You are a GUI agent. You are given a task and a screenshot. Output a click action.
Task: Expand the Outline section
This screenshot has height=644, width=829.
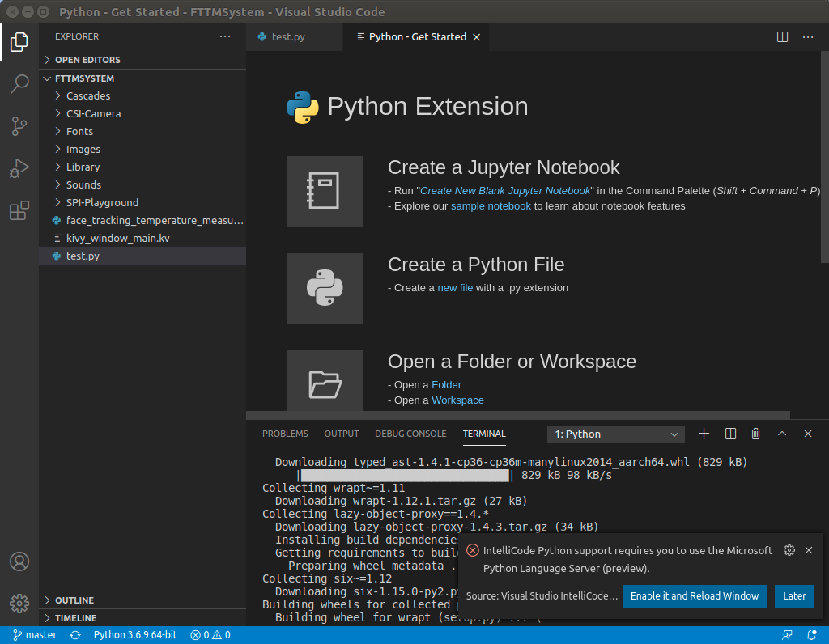pos(142,600)
